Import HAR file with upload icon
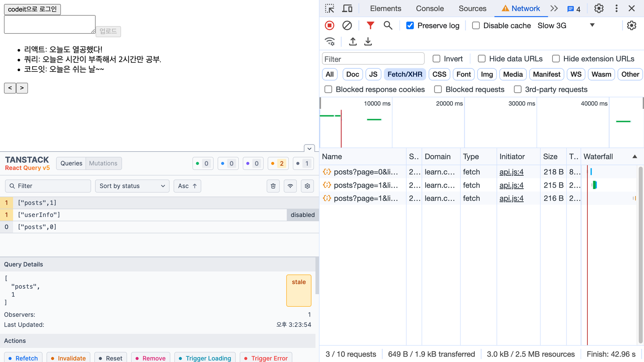 click(x=353, y=42)
